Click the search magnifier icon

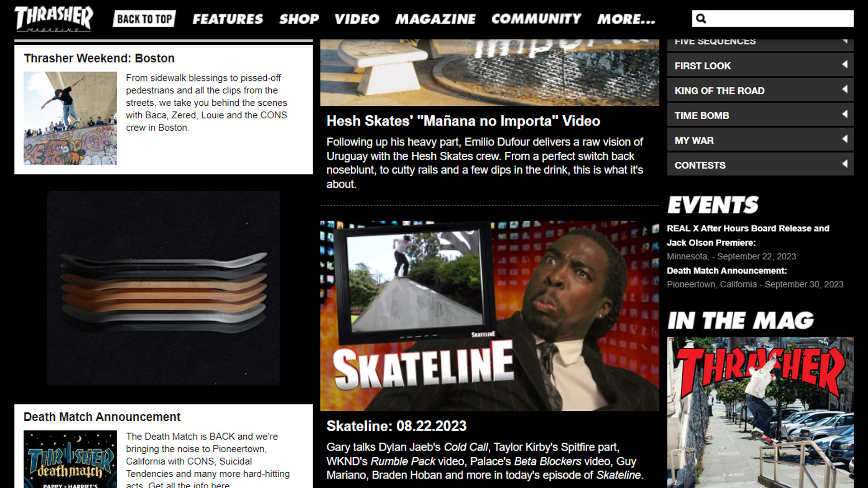tap(701, 19)
